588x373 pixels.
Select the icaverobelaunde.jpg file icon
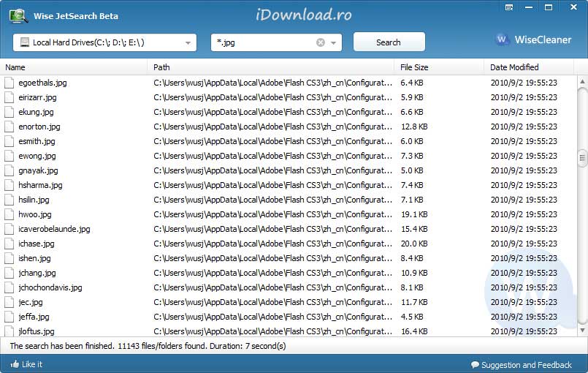pos(9,229)
